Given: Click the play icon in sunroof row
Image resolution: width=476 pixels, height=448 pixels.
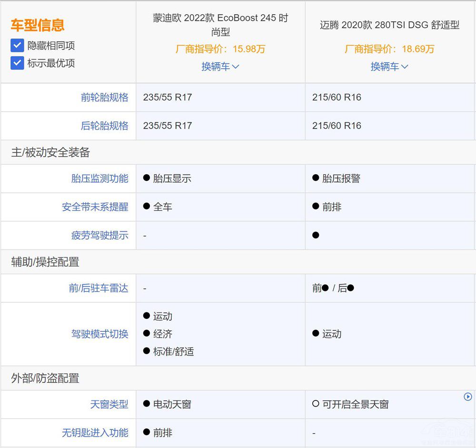Looking at the screenshot, I should click(467, 397).
